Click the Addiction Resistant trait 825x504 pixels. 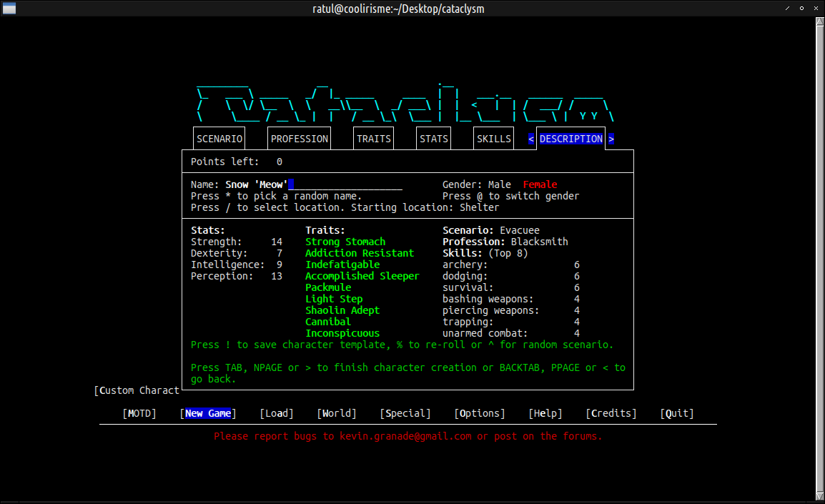[360, 253]
